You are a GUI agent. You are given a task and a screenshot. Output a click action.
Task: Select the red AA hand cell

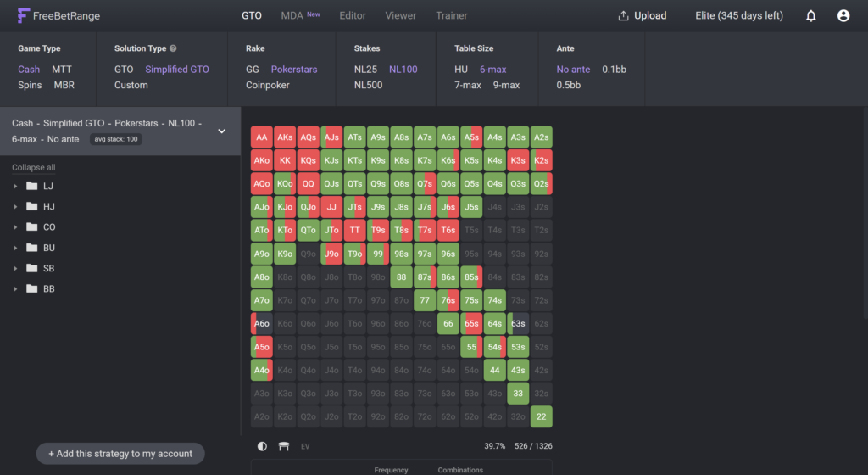(261, 137)
